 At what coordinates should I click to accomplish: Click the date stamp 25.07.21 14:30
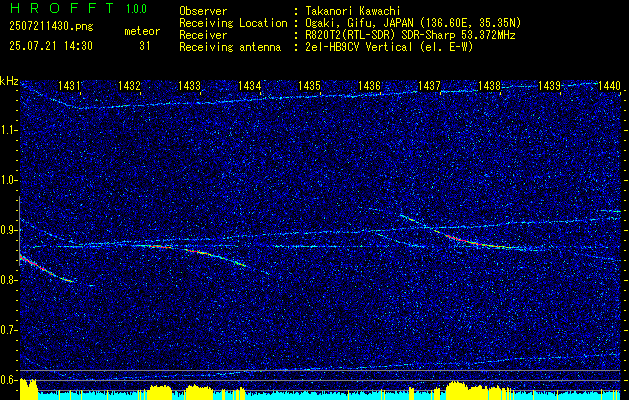pyautogui.click(x=51, y=46)
